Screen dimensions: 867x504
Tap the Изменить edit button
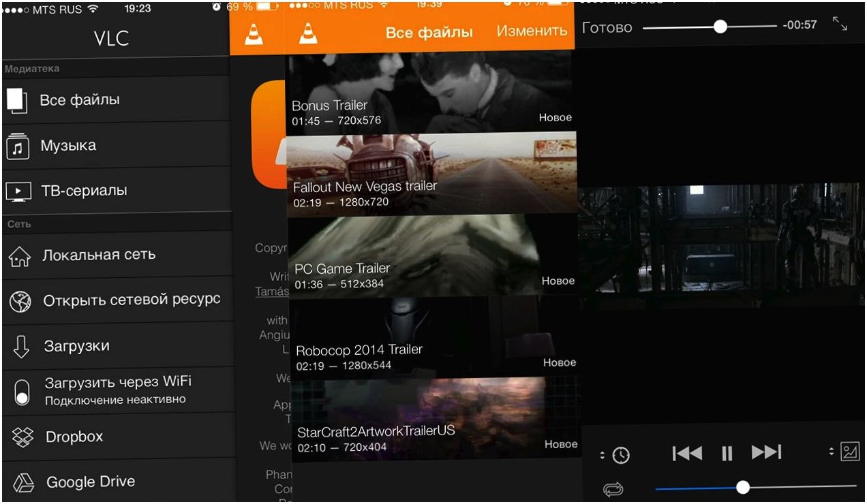click(532, 31)
